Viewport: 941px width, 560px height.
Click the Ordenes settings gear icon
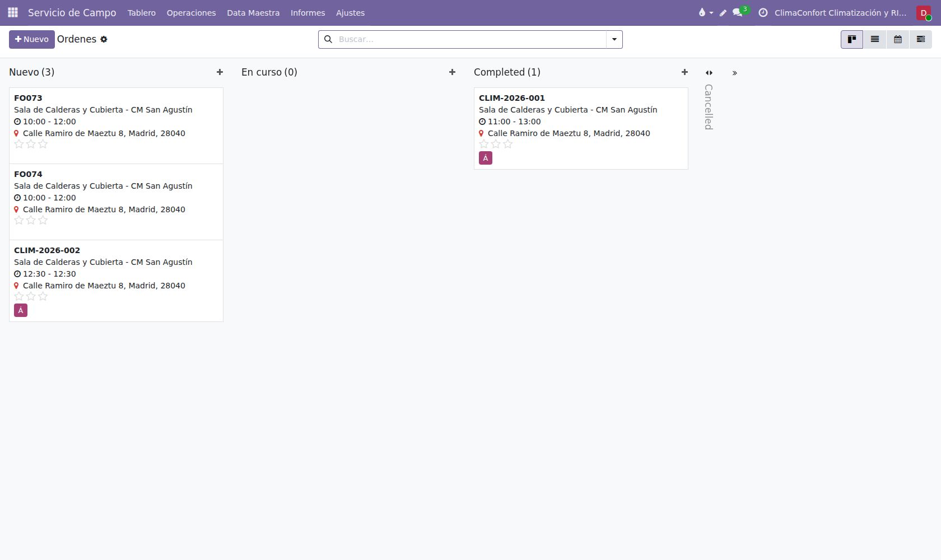click(x=104, y=39)
